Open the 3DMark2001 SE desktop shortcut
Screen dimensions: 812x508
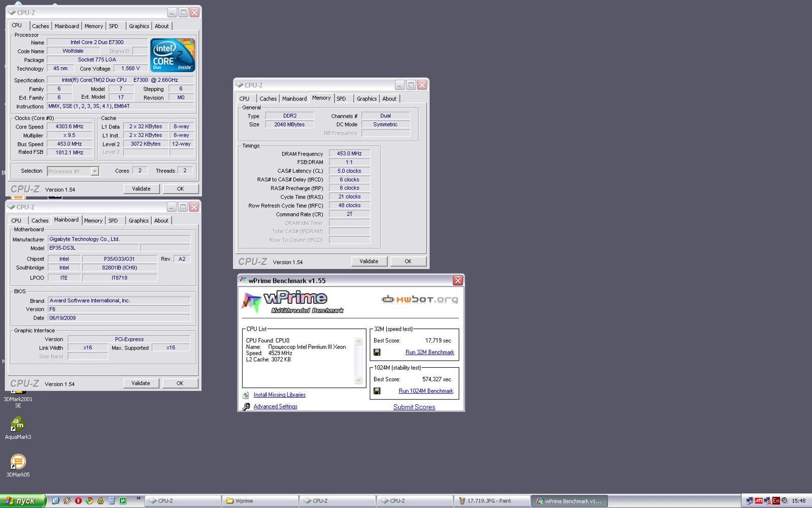(18, 399)
